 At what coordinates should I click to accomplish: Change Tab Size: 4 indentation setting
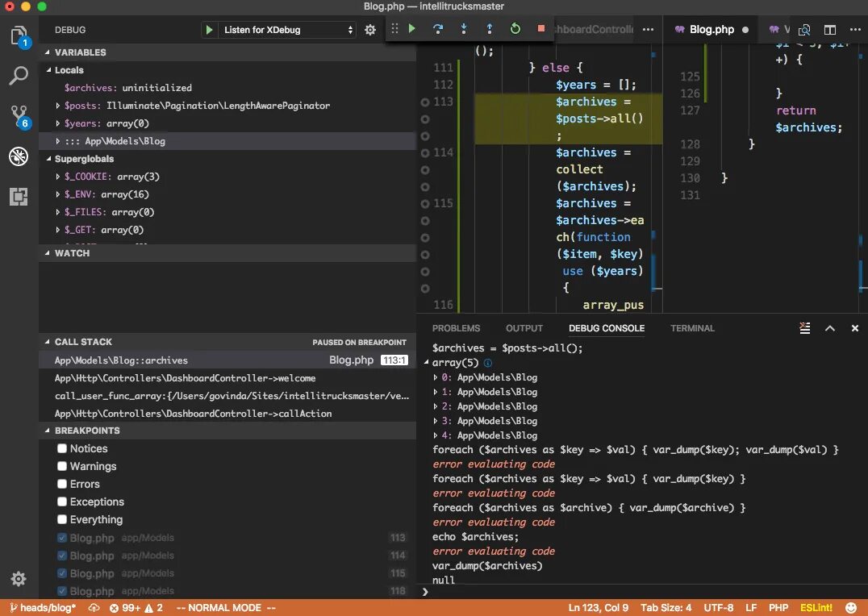click(666, 608)
